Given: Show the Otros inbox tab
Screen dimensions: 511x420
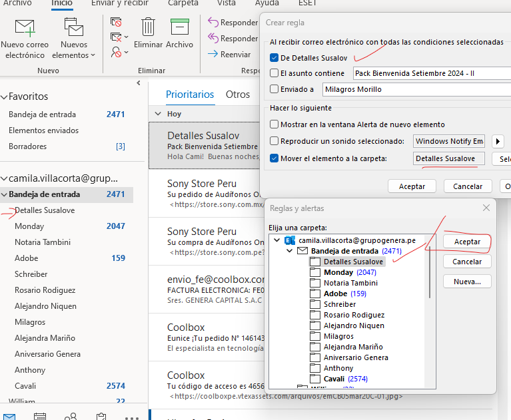Looking at the screenshot, I should 238,95.
